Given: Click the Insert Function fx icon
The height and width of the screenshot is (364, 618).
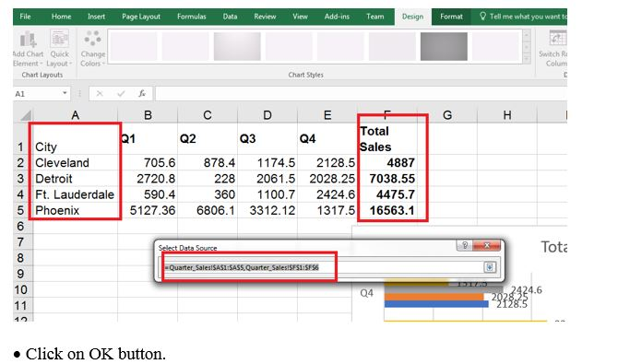Looking at the screenshot, I should [142, 94].
